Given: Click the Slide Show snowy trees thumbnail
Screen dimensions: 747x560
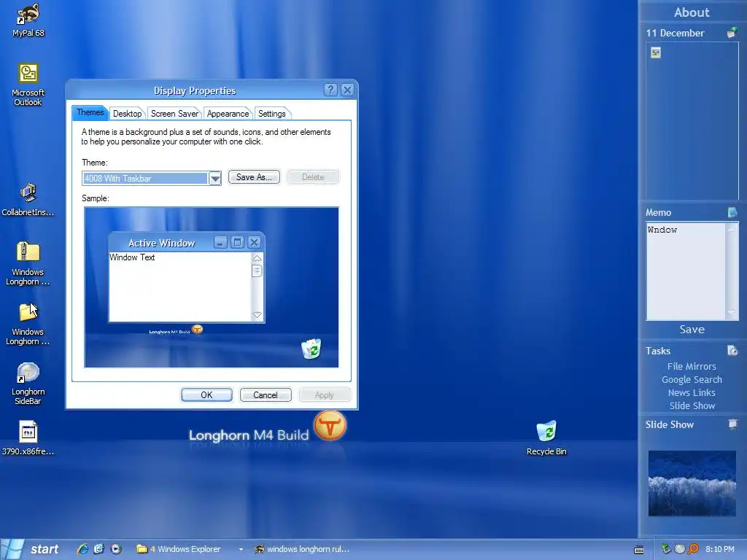Looking at the screenshot, I should pos(692,483).
